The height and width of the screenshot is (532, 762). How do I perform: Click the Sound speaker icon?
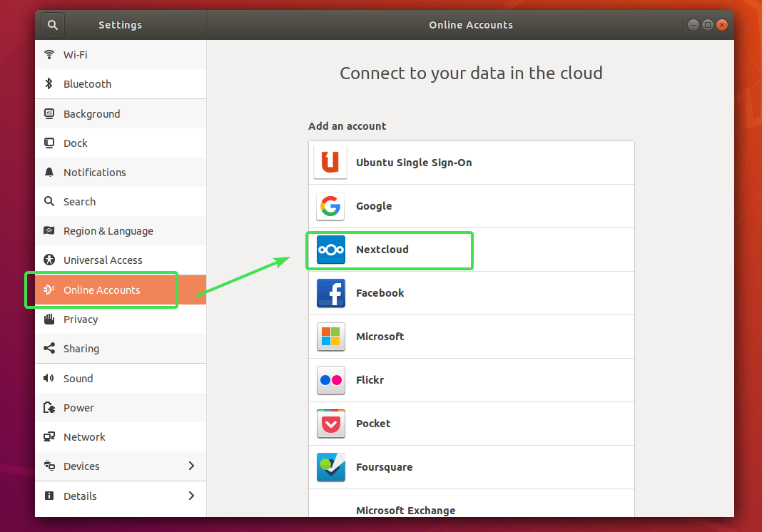pos(49,378)
